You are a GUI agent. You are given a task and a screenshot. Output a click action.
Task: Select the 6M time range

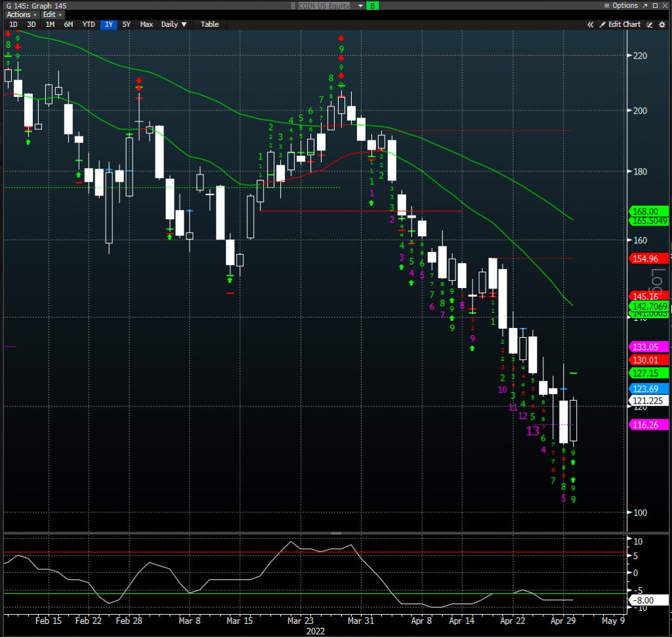pyautogui.click(x=68, y=24)
